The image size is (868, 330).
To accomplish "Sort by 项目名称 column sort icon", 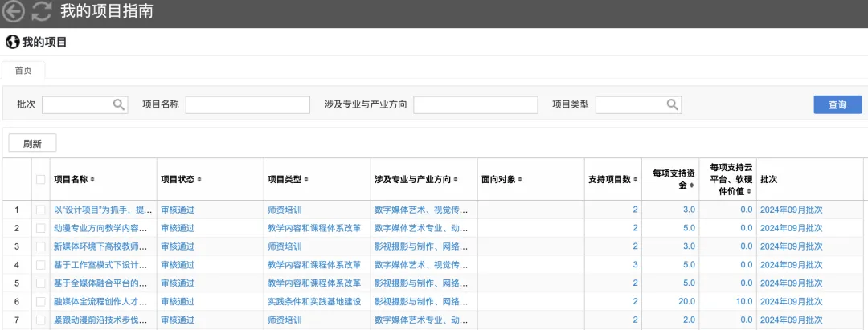I will coord(92,179).
